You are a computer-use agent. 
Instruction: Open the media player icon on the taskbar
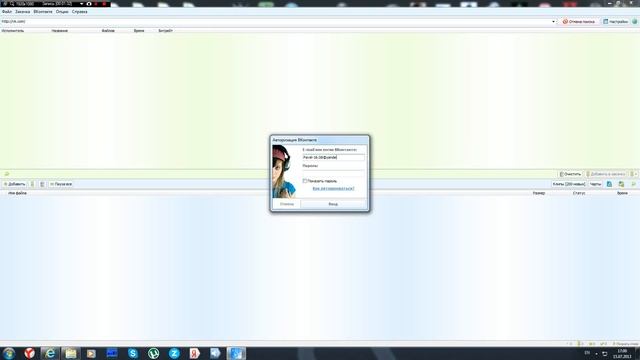pyautogui.click(x=91, y=353)
